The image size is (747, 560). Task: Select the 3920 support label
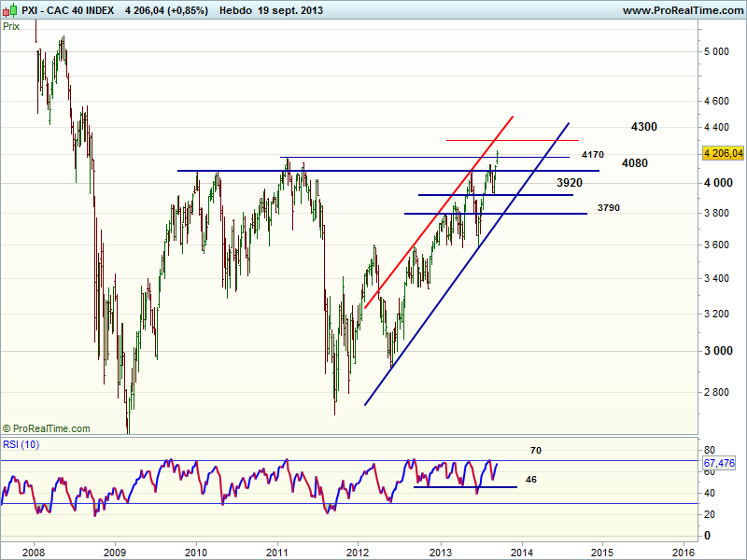569,183
